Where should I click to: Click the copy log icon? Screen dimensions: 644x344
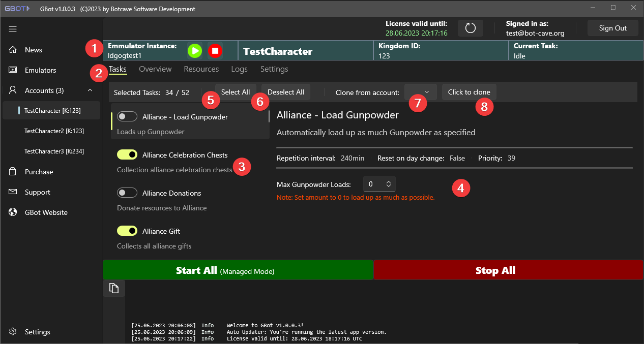(114, 288)
